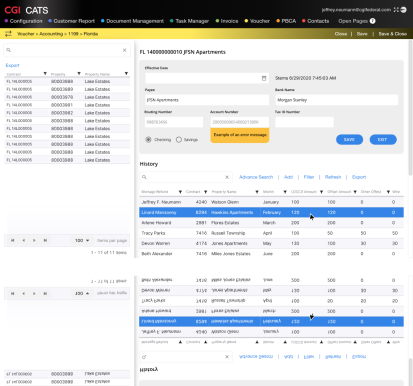The image size is (413, 386).
Task: Click the Payee field showing JFSN Apartments
Action: (x=207, y=100)
